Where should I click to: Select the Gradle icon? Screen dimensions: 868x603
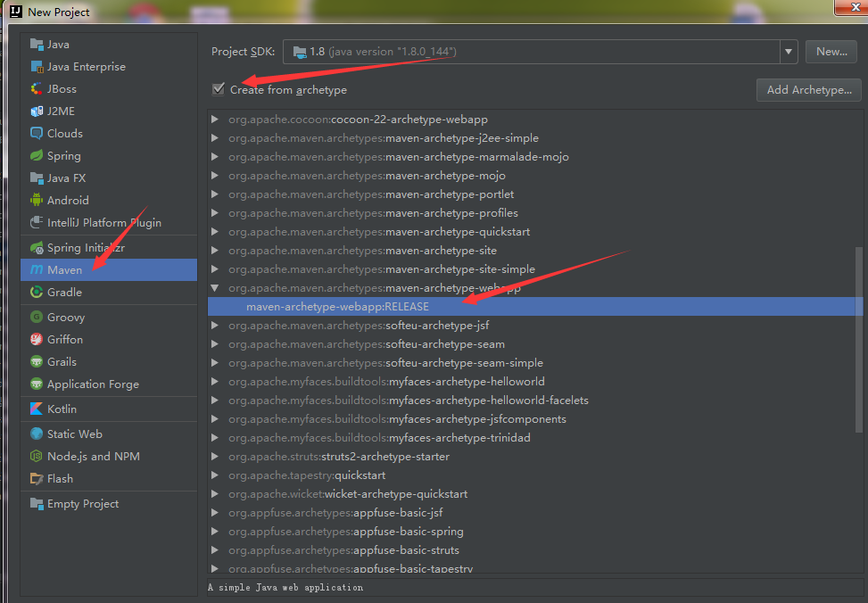point(37,292)
